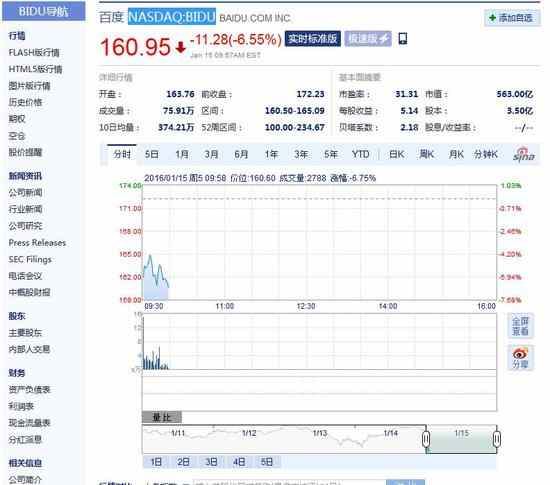Open the 全屏查看 fullscreen view icon

click(x=520, y=326)
